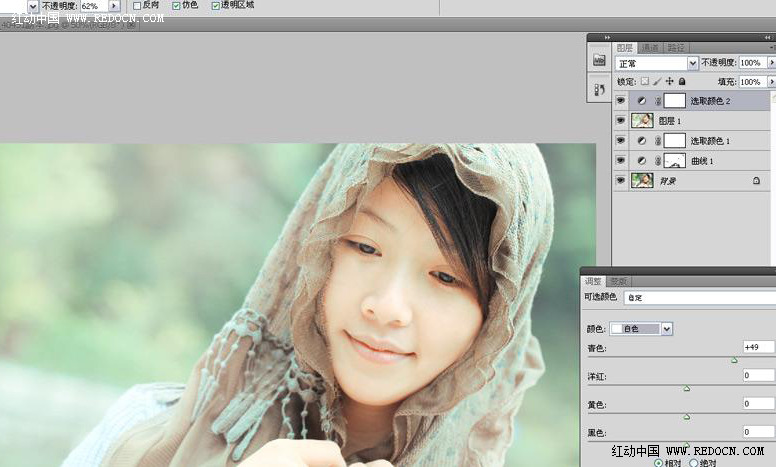776x467 pixels.
Task: Select the 选取颜色 2 layer name
Action: pyautogui.click(x=710, y=101)
